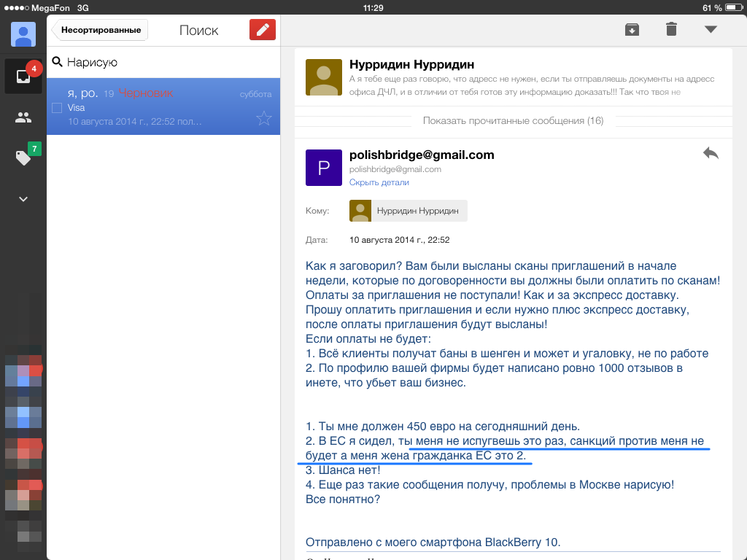Screen dimensions: 747x560
Task: Hide details via Скрыть детали link
Action: pyautogui.click(x=379, y=182)
